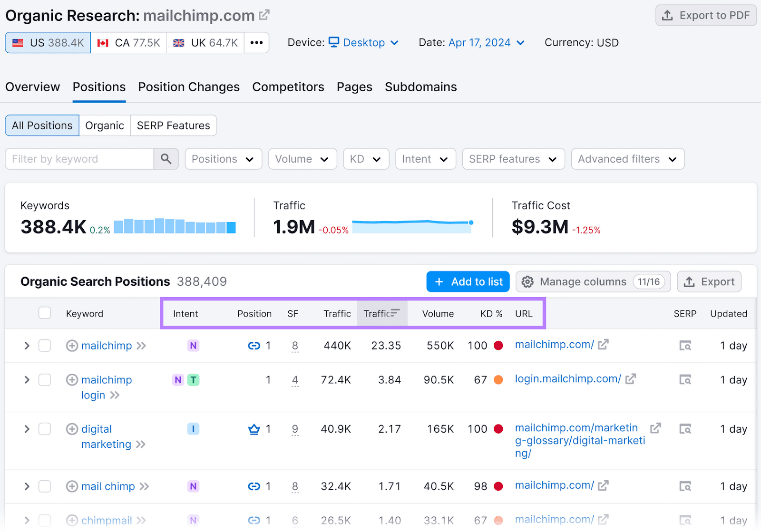Open Manage columns via the gear icon

click(527, 281)
